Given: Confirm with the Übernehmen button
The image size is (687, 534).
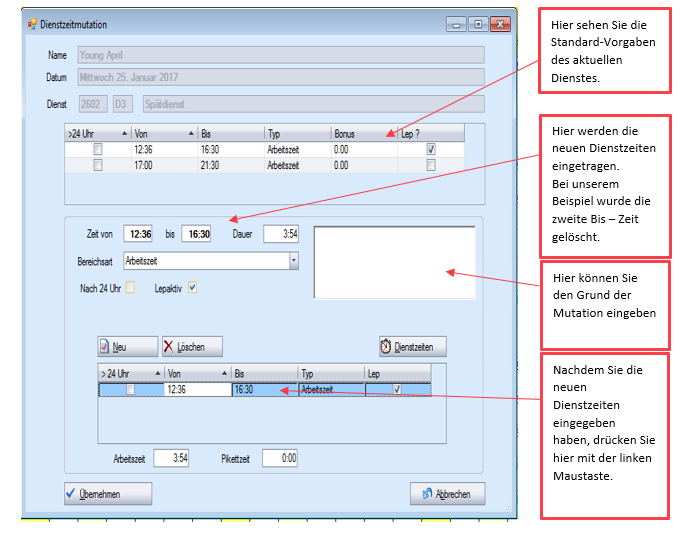Looking at the screenshot, I should pos(108,494).
